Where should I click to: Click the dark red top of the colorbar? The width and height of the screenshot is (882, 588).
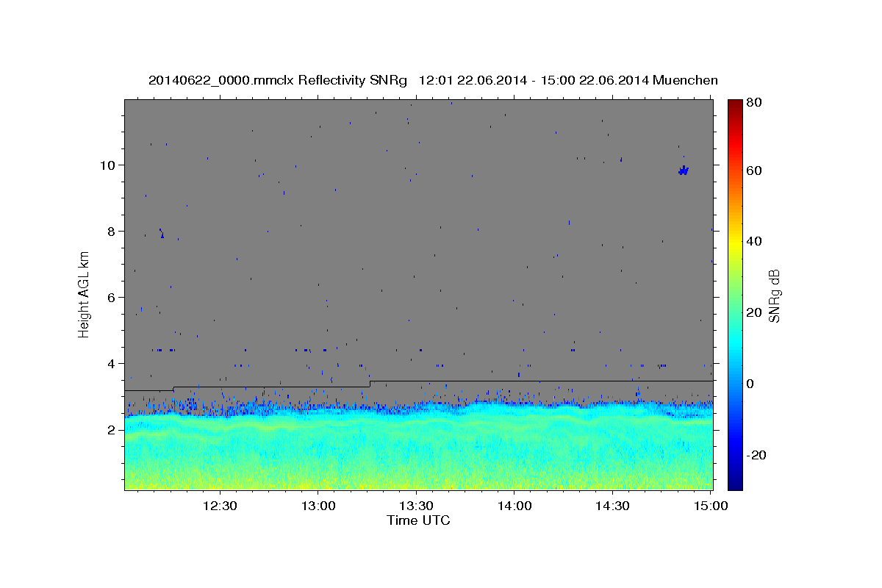[735, 107]
